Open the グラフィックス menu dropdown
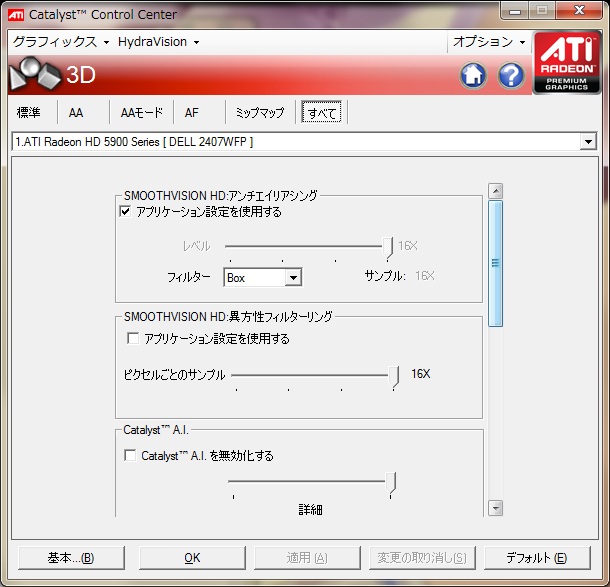 (61, 42)
